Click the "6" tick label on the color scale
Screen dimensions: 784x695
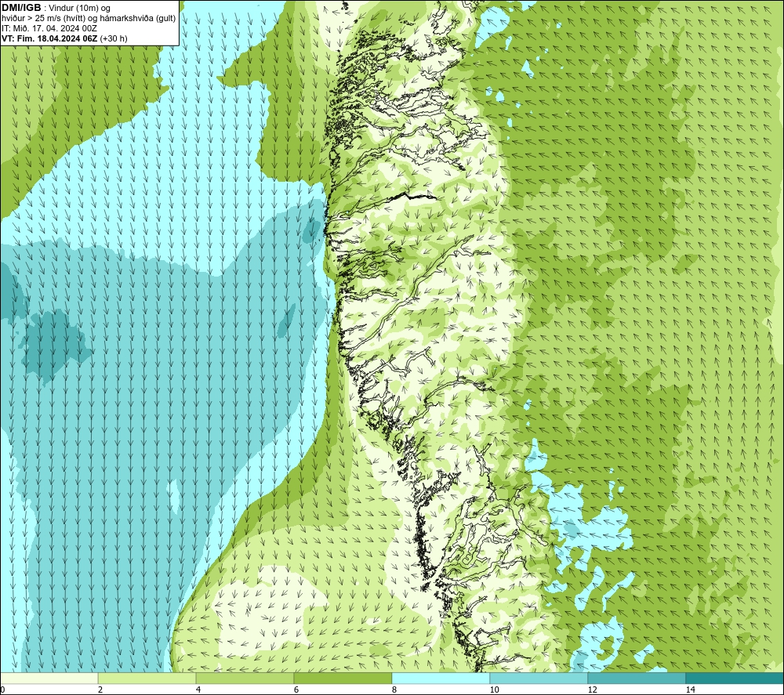click(x=296, y=690)
